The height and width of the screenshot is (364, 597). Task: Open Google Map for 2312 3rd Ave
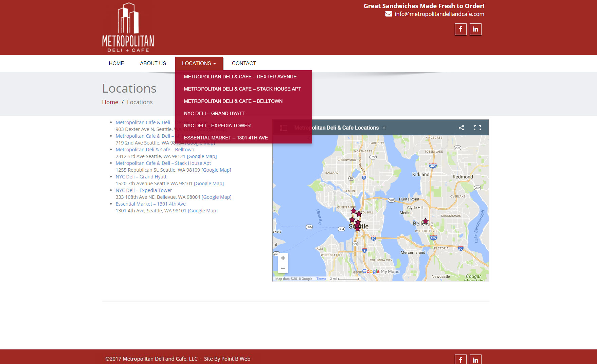(x=202, y=156)
